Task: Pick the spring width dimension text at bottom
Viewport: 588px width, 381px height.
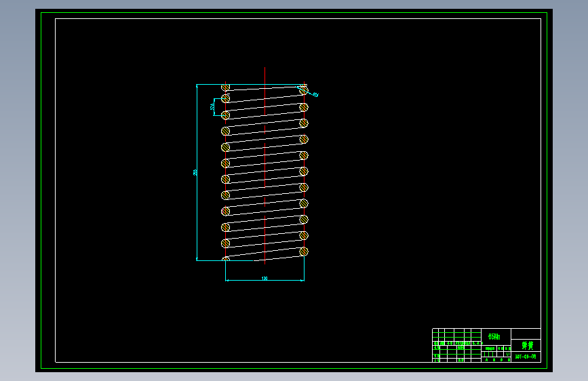Action: 264,278
